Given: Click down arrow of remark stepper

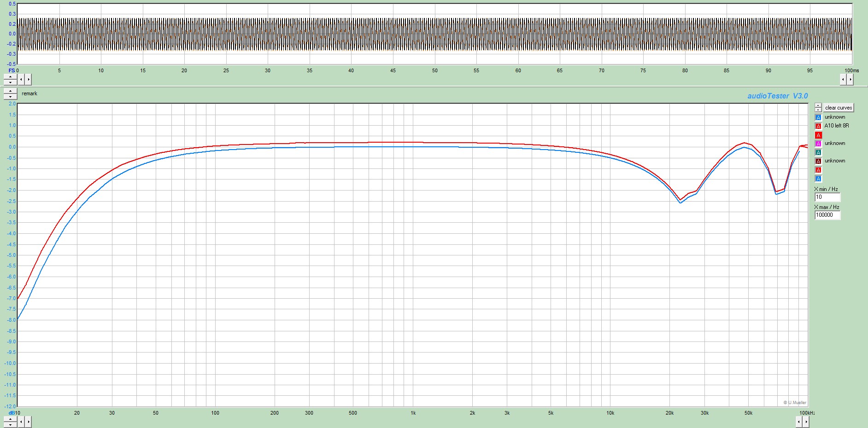Looking at the screenshot, I should [x=10, y=97].
